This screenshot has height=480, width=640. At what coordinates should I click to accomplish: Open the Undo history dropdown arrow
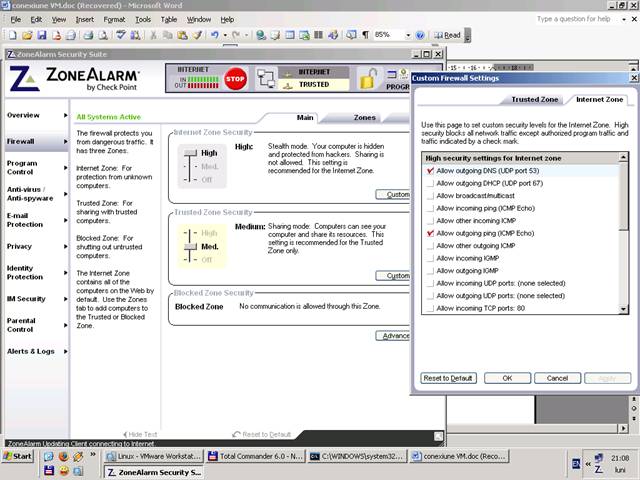[225, 36]
